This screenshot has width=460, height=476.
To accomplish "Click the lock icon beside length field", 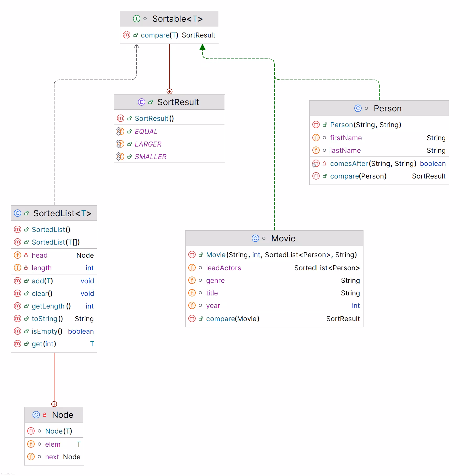I will pyautogui.click(x=26, y=268).
